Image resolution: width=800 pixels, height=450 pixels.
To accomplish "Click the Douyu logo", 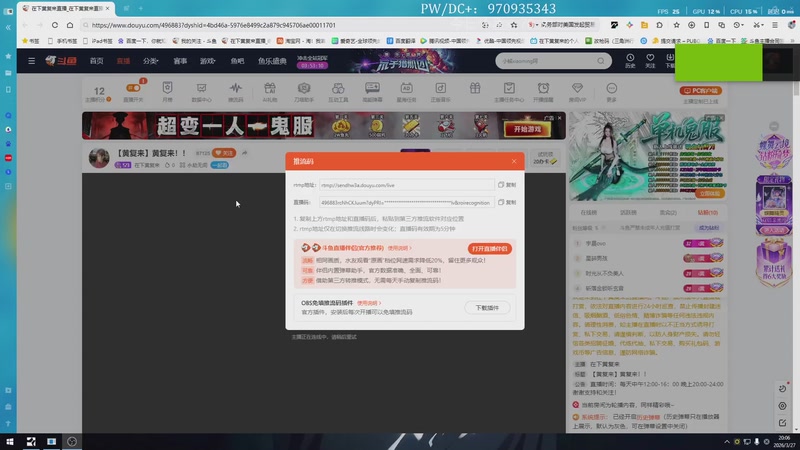I will pyautogui.click(x=61, y=61).
